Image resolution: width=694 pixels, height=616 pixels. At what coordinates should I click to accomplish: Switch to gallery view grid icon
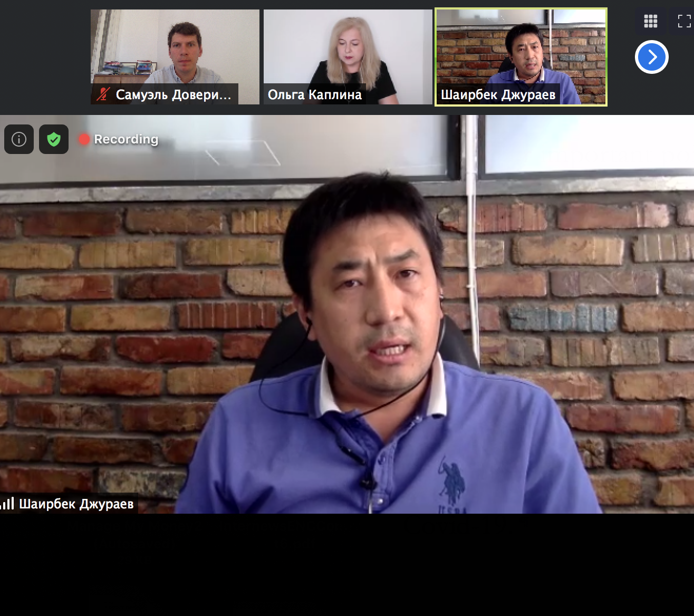651,21
